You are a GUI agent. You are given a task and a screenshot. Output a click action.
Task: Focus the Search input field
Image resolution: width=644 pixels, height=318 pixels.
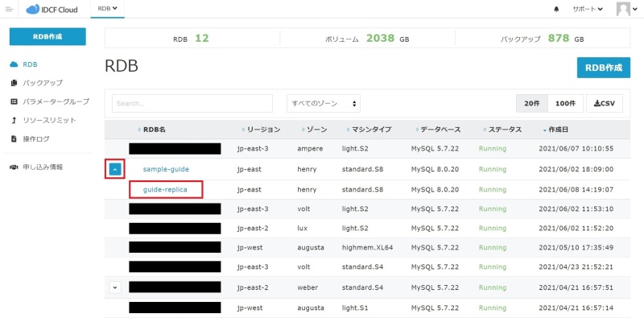192,104
